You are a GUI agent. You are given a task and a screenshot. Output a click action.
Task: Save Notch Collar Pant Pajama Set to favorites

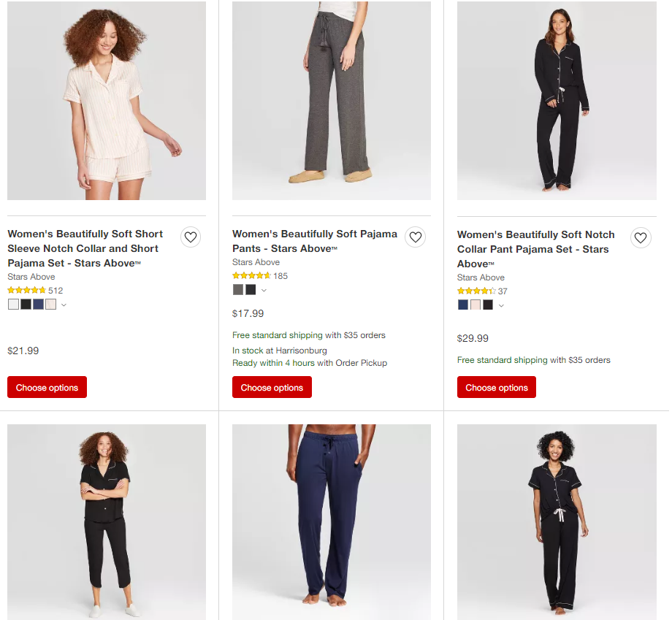pos(641,238)
